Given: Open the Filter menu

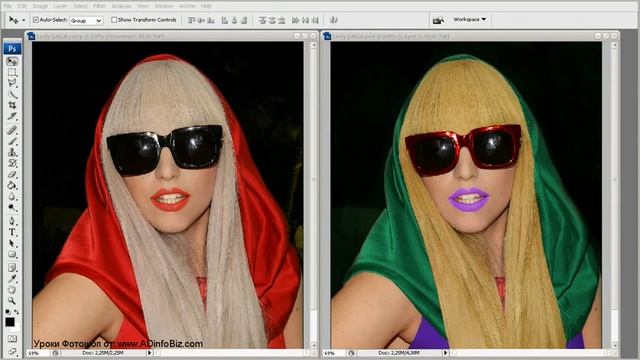Looking at the screenshot, I should (x=99, y=6).
